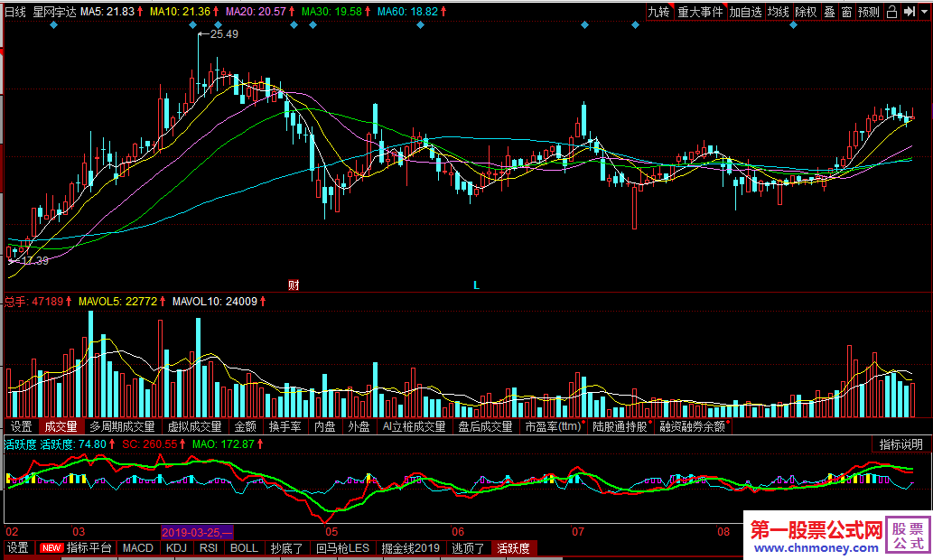Viewport: 933px width, 560px height.
Task: Select the 金额 amount tab
Action: pos(245,426)
